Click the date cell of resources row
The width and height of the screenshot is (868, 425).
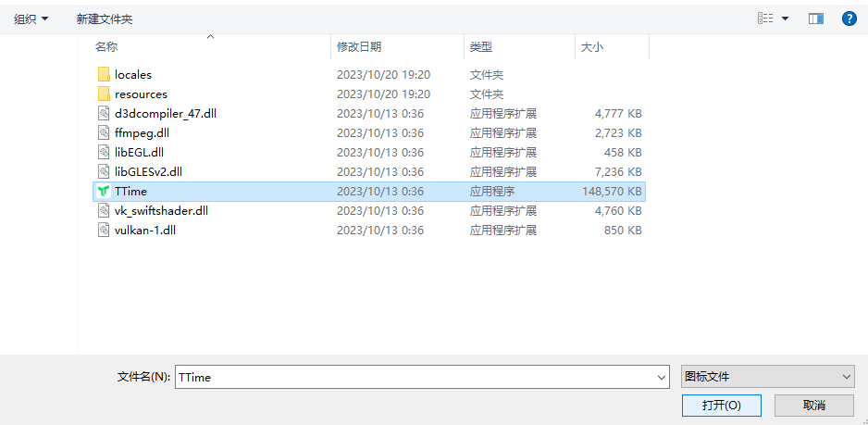pos(383,94)
